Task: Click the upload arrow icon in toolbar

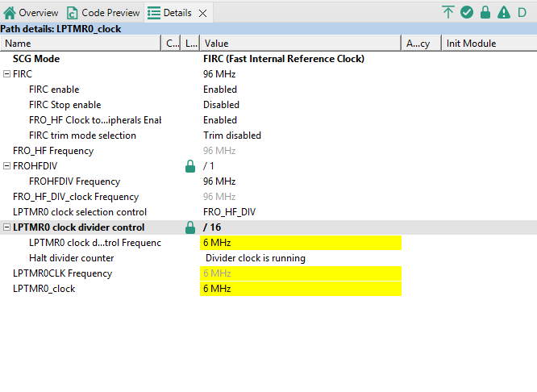Action: 448,12
